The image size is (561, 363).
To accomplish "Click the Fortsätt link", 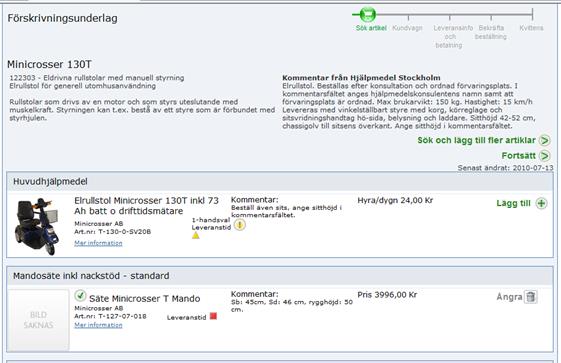I will (x=518, y=156).
